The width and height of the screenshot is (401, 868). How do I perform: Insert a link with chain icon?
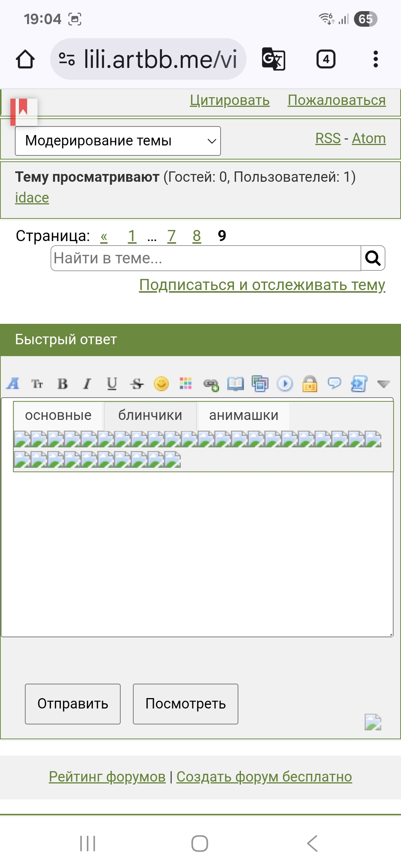pos(211,384)
